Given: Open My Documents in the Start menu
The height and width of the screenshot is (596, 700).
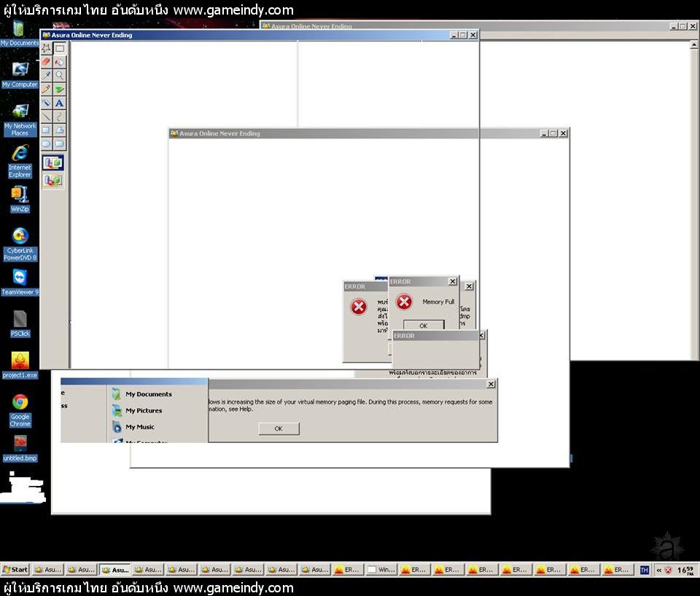Looking at the screenshot, I should (x=142, y=394).
